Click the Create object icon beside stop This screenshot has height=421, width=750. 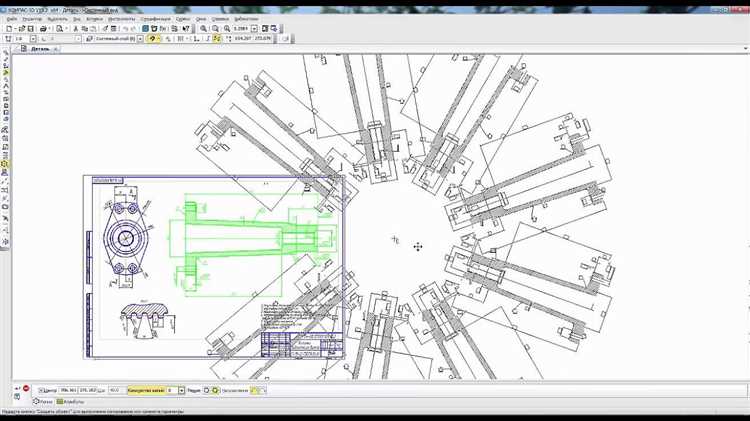coord(17,388)
